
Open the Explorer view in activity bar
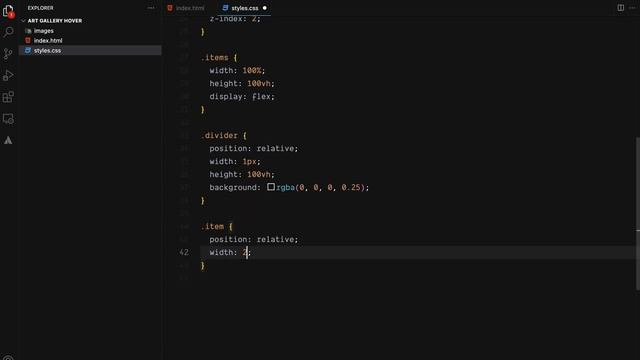tap(8, 11)
